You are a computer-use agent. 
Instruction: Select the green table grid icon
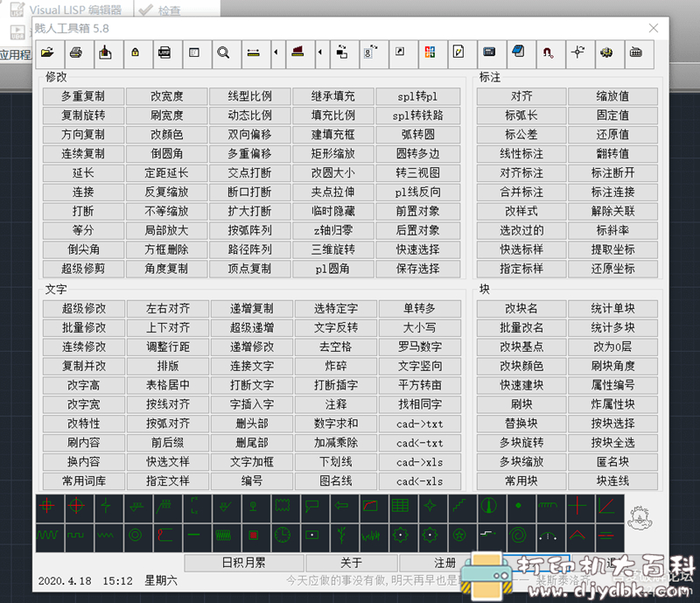[x=403, y=508]
